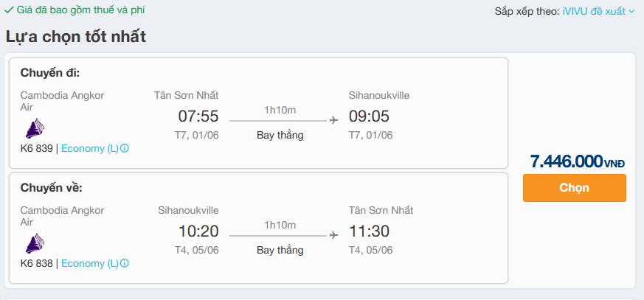
Task: Click the airplane icon on departure route
Action: pyautogui.click(x=333, y=120)
